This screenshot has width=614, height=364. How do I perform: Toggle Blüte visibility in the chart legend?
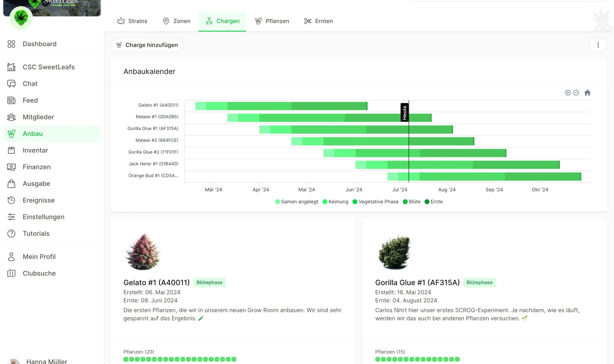coord(412,202)
